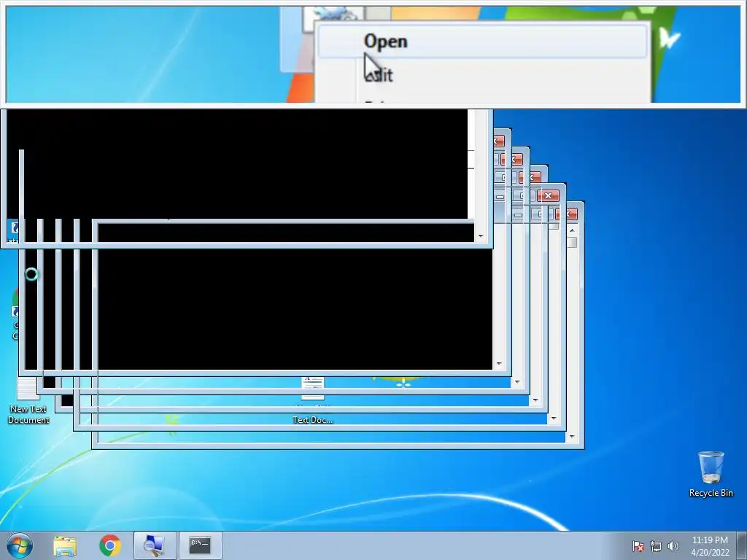Open the network status tray icon
Image resolution: width=747 pixels, height=560 pixels.
click(656, 546)
